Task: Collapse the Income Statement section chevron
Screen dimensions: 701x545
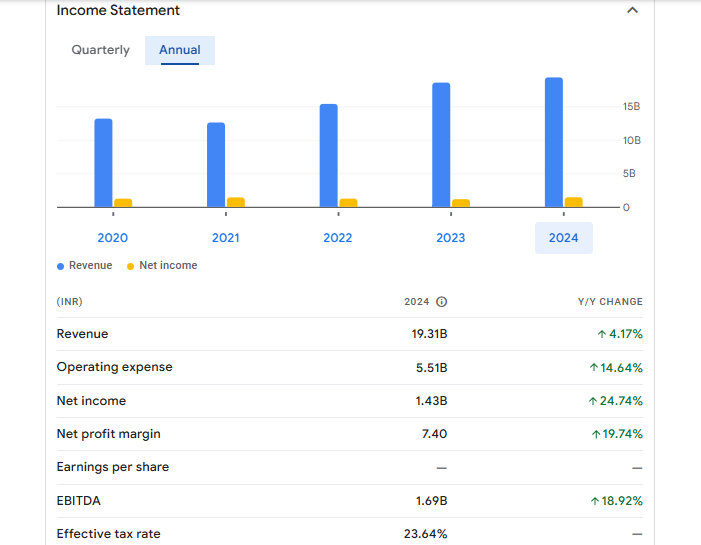Action: 632,10
